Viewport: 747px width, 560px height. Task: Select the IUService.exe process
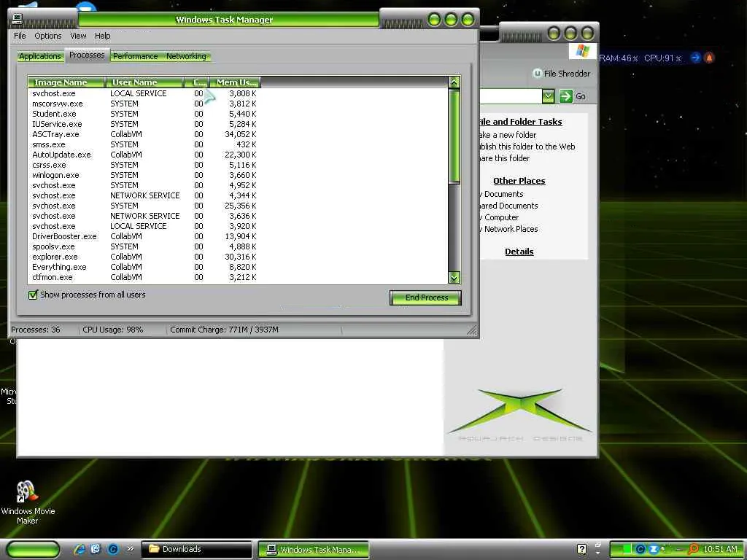click(144, 124)
